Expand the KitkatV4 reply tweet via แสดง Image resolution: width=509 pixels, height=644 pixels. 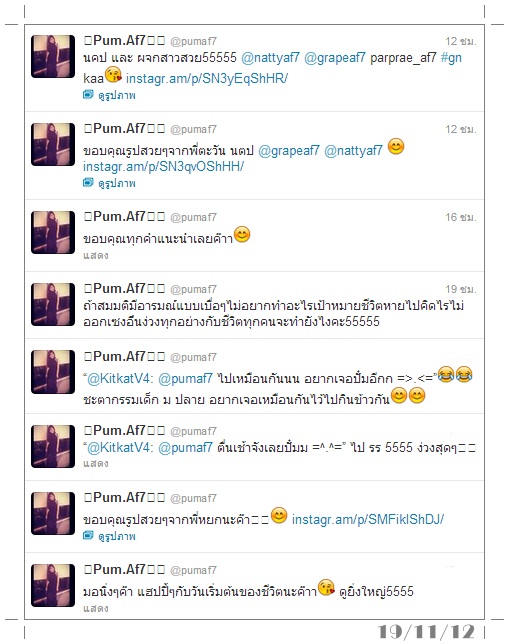click(x=96, y=463)
